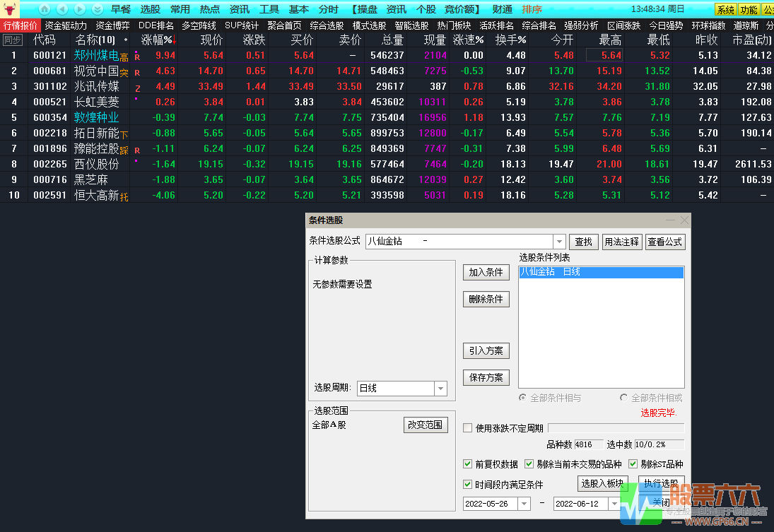This screenshot has height=532, width=774.
Task: Click the 保存方案 button
Action: (x=486, y=377)
